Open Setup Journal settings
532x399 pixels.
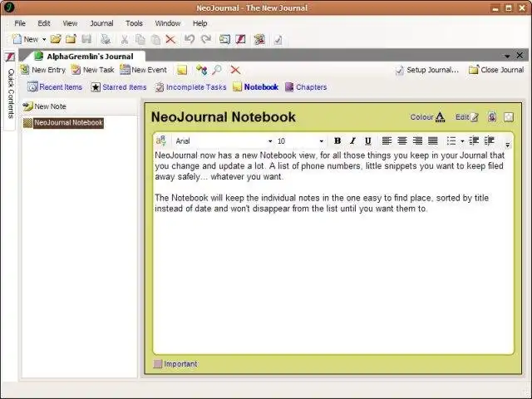click(x=427, y=70)
